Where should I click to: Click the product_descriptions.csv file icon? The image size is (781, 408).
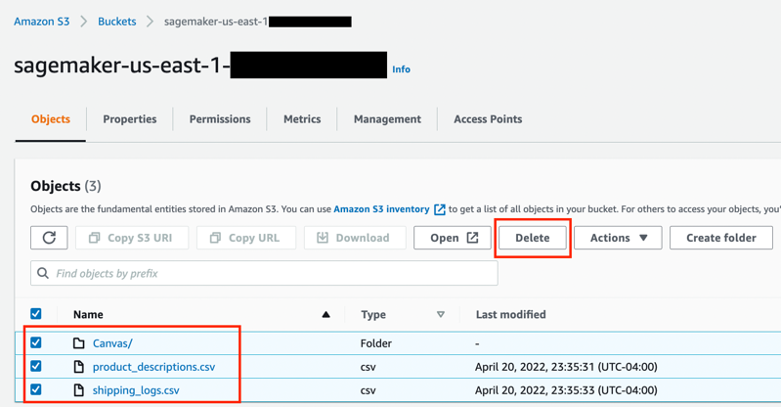[x=79, y=366]
